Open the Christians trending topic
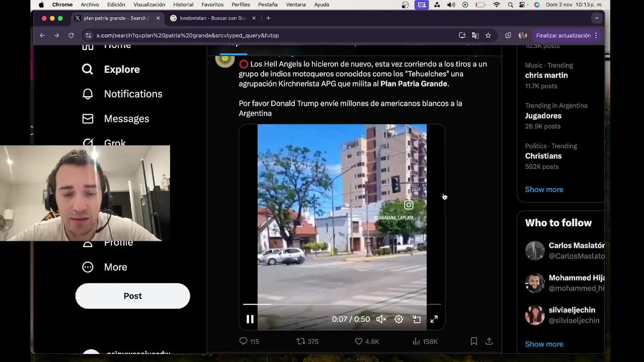This screenshot has width=644, height=362. tap(543, 156)
